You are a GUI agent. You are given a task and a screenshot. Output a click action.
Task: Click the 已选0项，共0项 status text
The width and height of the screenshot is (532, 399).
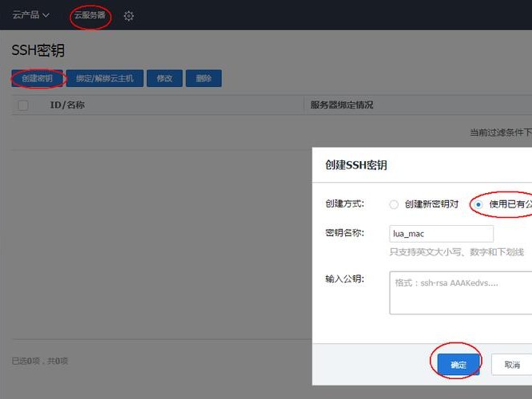point(40,361)
